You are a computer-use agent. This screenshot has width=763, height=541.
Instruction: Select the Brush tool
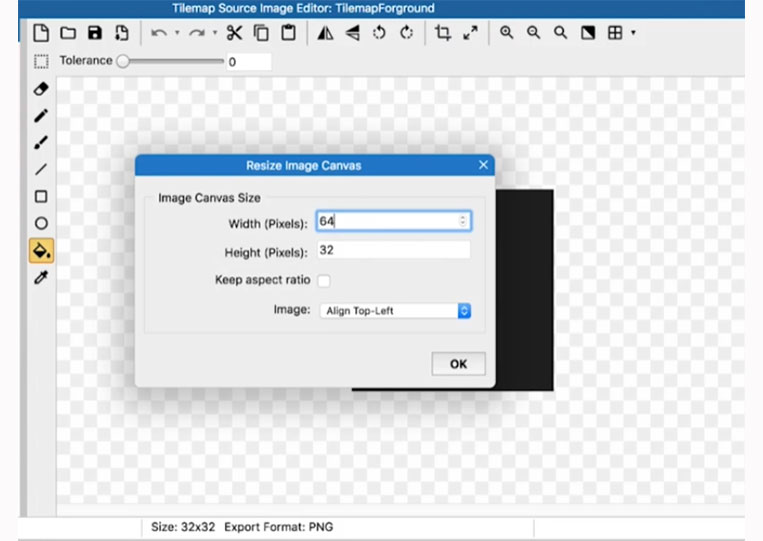pos(41,143)
